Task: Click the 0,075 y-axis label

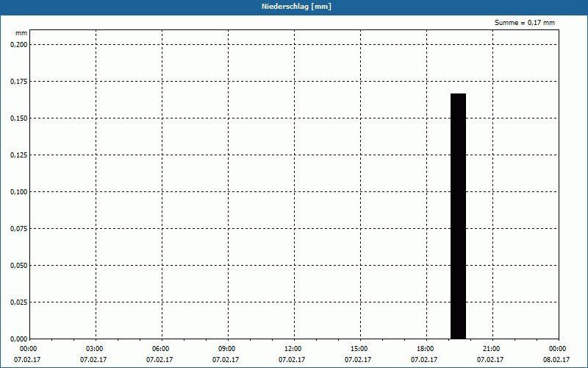Action: click(x=19, y=229)
